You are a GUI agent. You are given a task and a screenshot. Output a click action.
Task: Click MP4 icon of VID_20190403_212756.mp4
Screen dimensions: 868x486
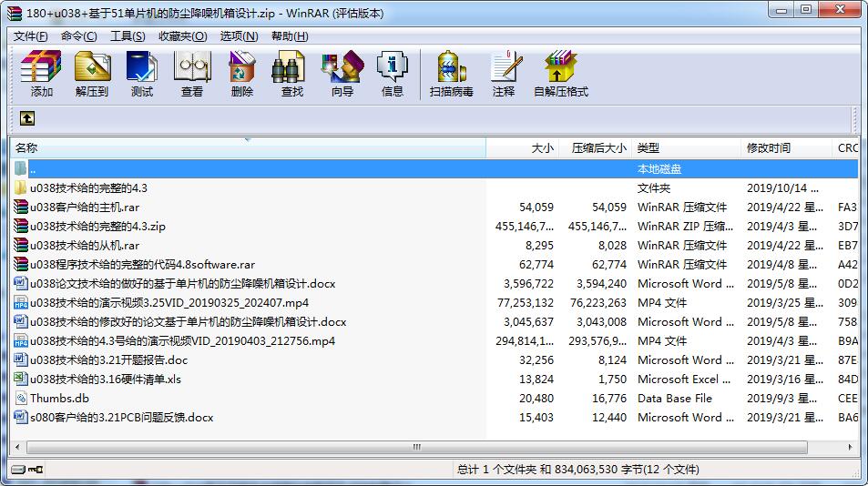click(x=20, y=340)
